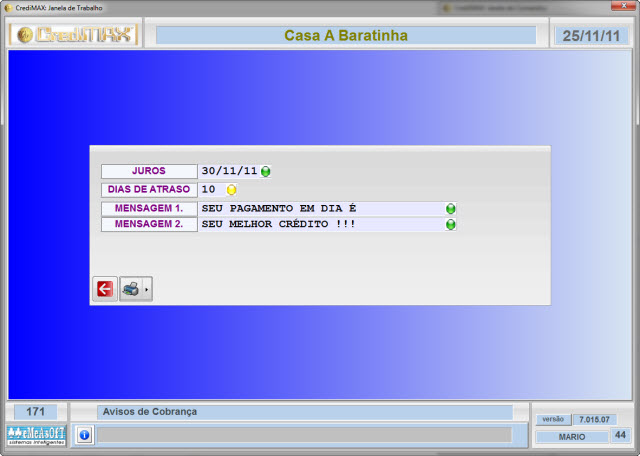Click the red back arrow button
The width and height of the screenshot is (640, 456).
(105, 289)
